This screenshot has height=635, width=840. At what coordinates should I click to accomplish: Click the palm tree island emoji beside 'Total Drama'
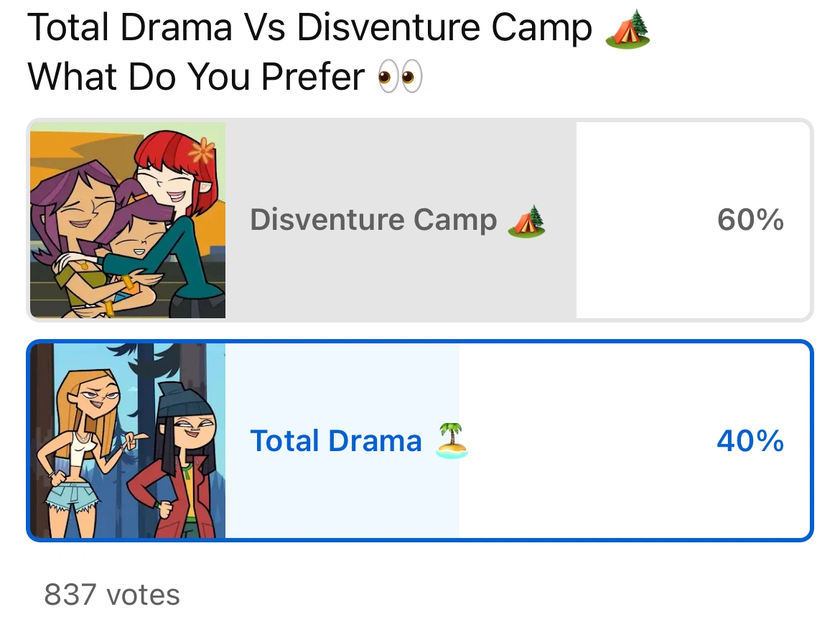point(452,441)
